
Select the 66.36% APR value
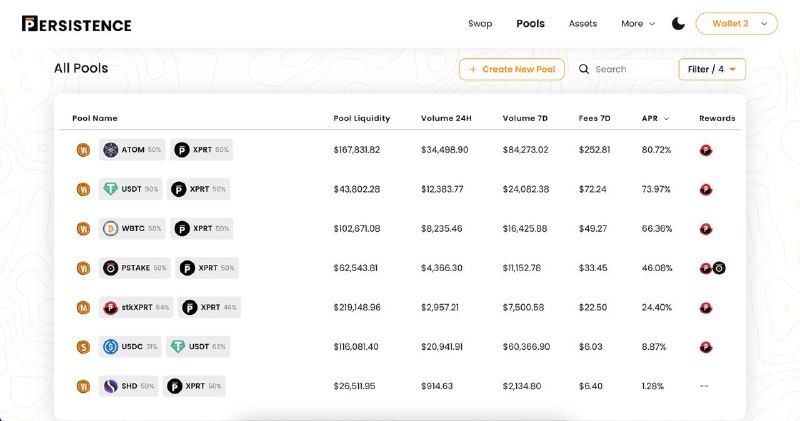(x=657, y=229)
